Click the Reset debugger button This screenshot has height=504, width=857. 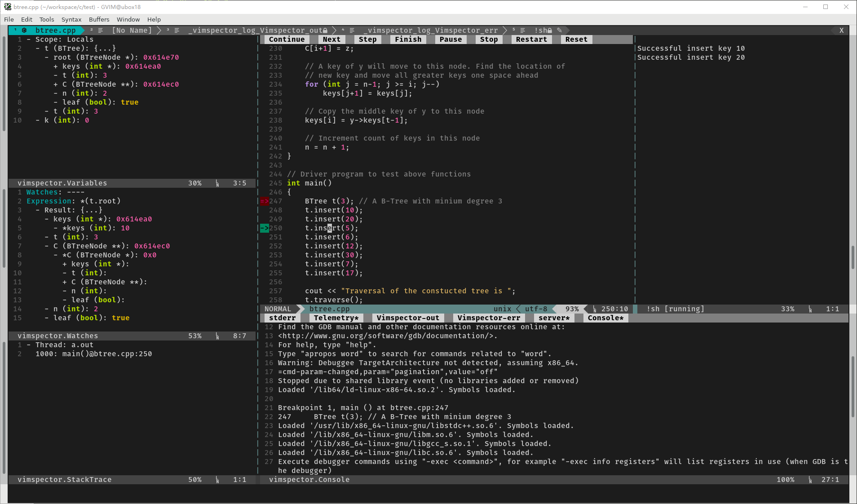pos(576,40)
